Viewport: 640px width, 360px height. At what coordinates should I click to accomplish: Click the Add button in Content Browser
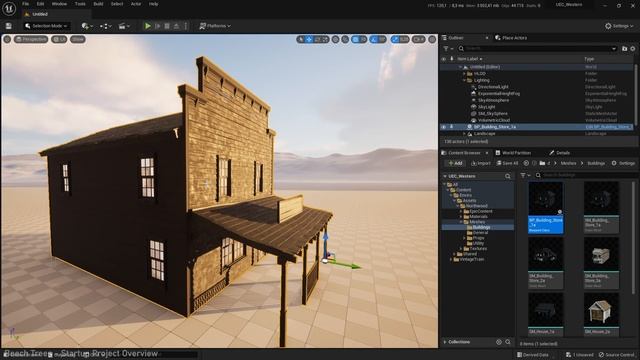click(x=455, y=163)
